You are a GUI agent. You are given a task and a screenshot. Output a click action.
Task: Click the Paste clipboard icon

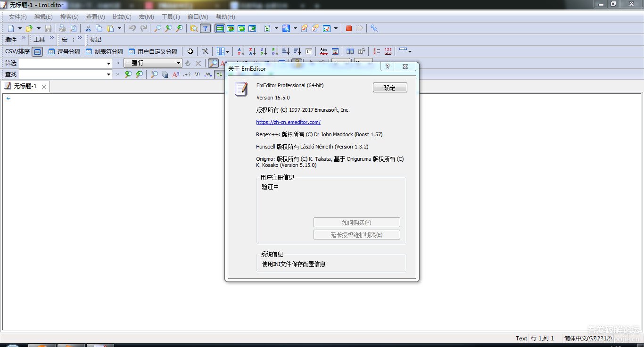point(110,28)
